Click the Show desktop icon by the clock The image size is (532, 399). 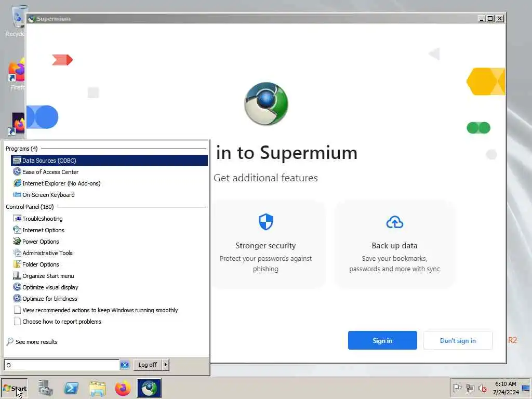[x=526, y=388]
